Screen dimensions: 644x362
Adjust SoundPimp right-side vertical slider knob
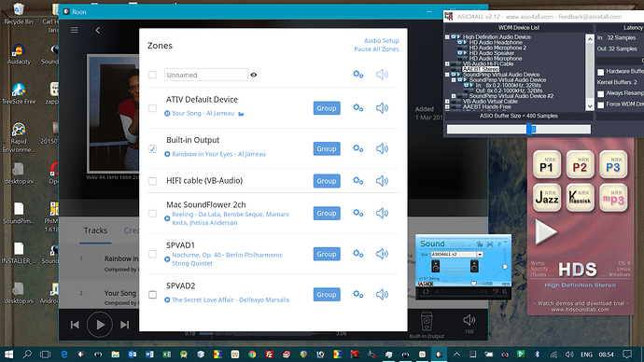point(505,267)
